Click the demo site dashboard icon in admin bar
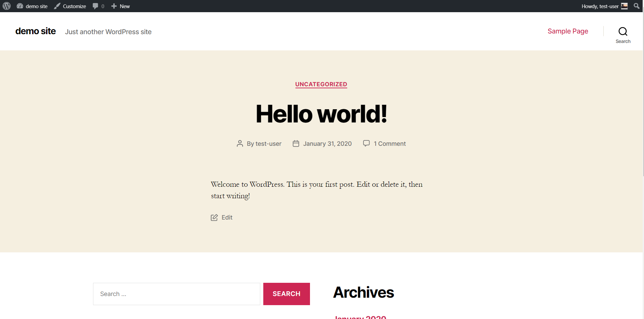The height and width of the screenshot is (319, 644). click(20, 6)
